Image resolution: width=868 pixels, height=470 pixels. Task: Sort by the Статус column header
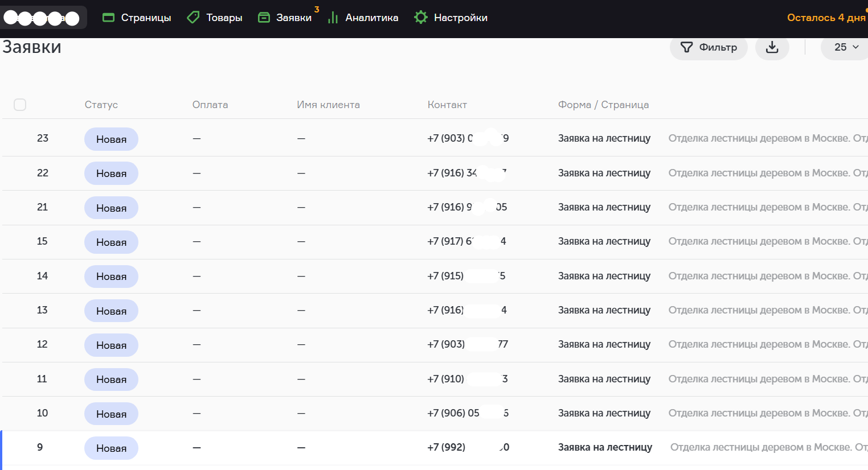[101, 105]
